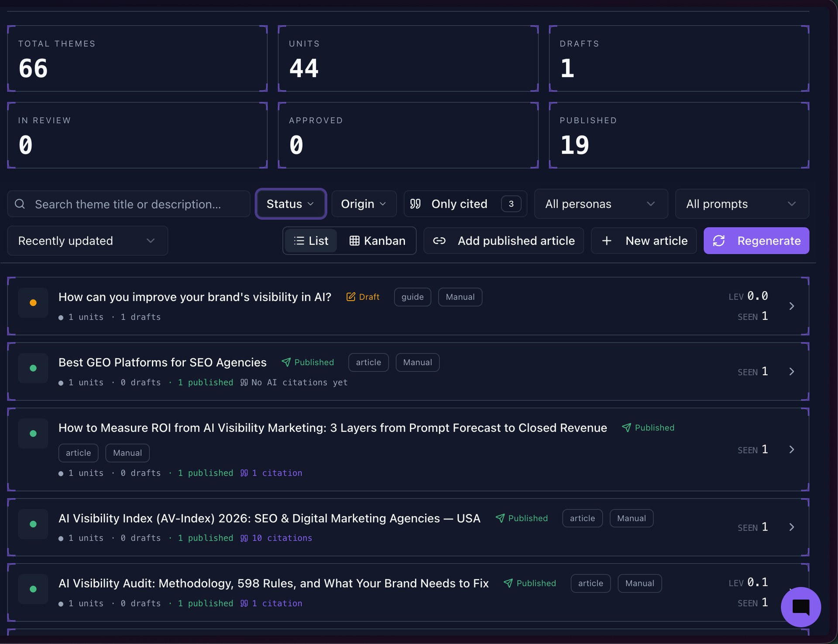Click the New article button
The image size is (838, 644).
pyautogui.click(x=644, y=241)
